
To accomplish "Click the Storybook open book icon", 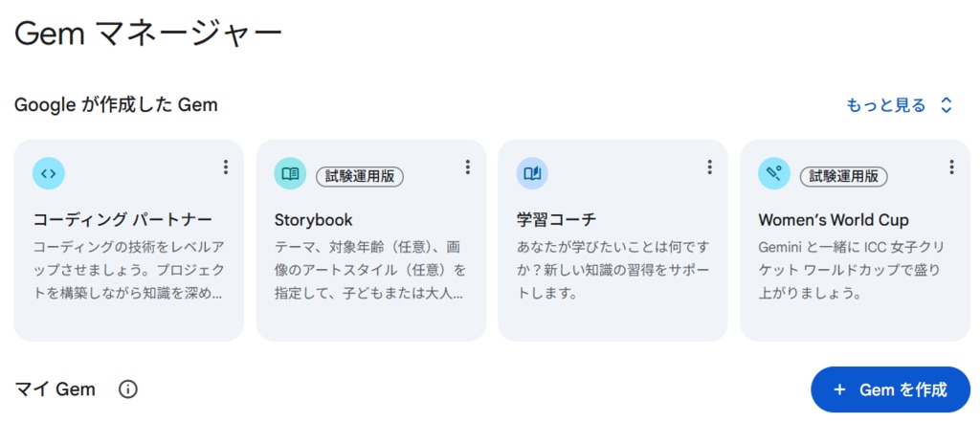I will tap(290, 173).
